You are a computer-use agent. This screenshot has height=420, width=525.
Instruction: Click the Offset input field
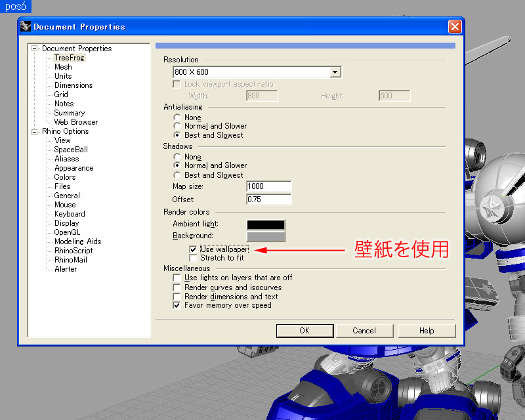pyautogui.click(x=269, y=199)
